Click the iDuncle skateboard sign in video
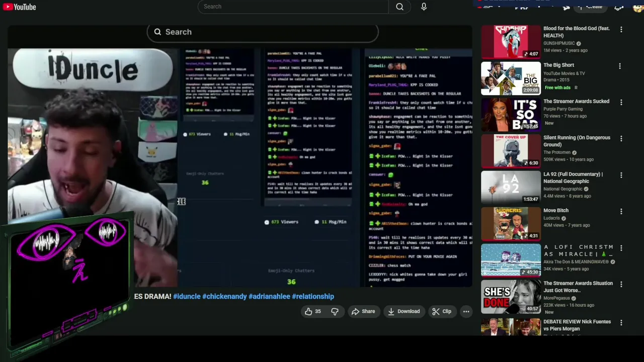 [93, 69]
